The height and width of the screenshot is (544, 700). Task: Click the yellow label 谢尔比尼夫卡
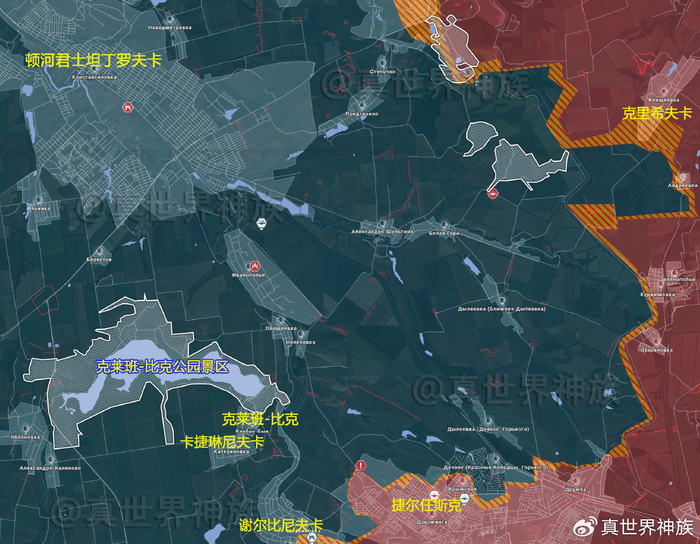click(280, 525)
